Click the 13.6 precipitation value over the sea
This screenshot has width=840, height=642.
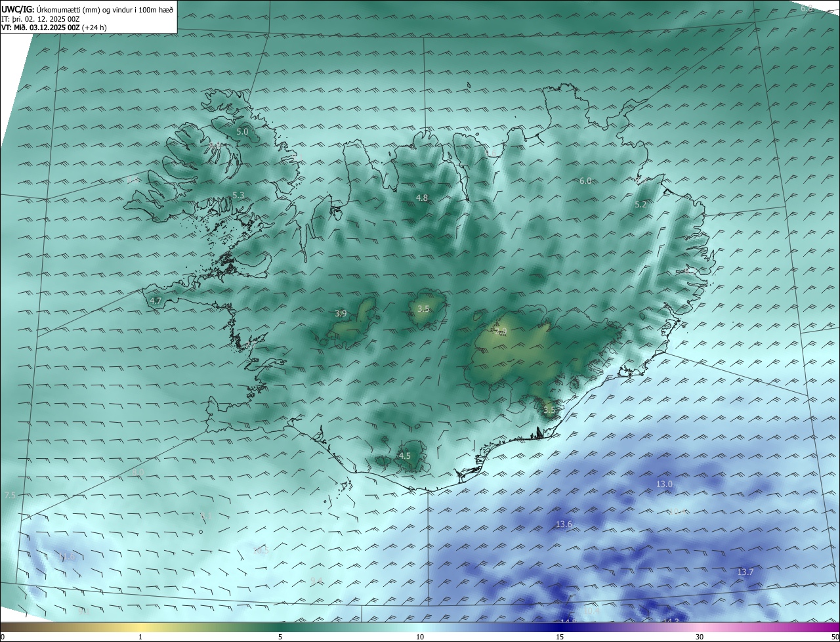[564, 524]
